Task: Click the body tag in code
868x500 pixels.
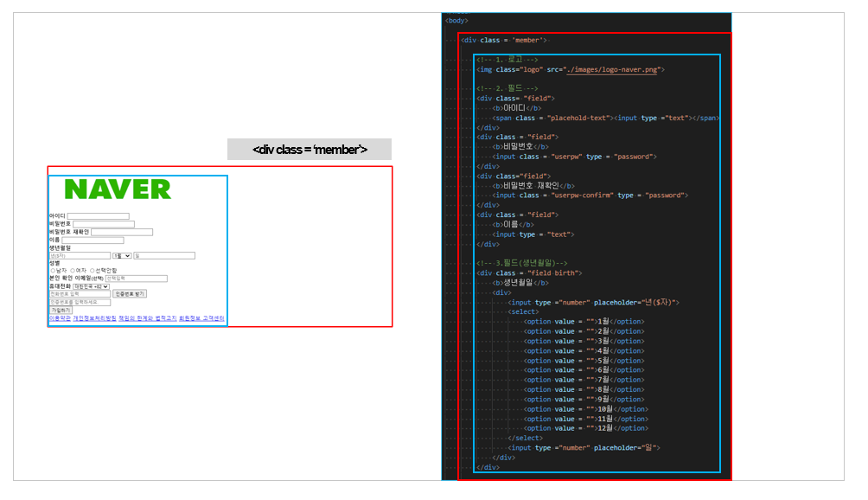Action: [x=456, y=21]
